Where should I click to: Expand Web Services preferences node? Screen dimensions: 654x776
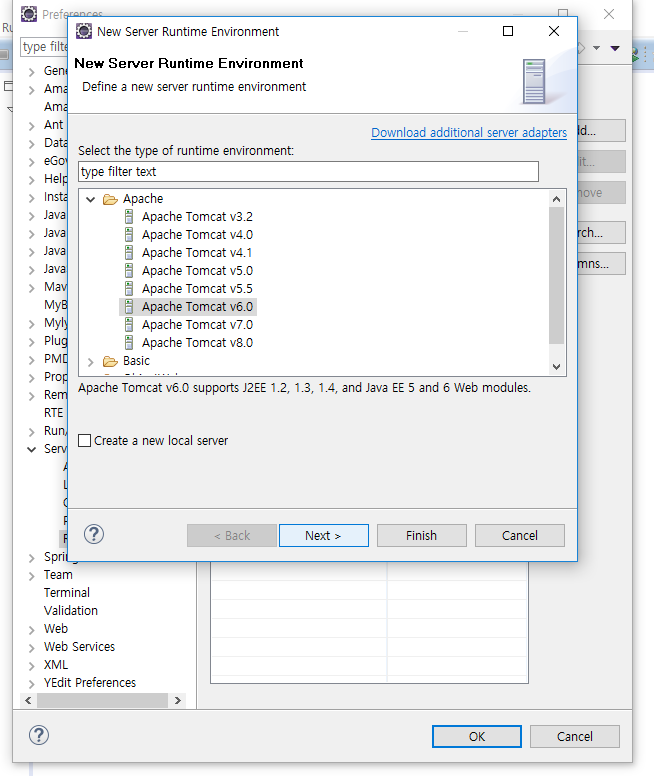pyautogui.click(x=32, y=648)
